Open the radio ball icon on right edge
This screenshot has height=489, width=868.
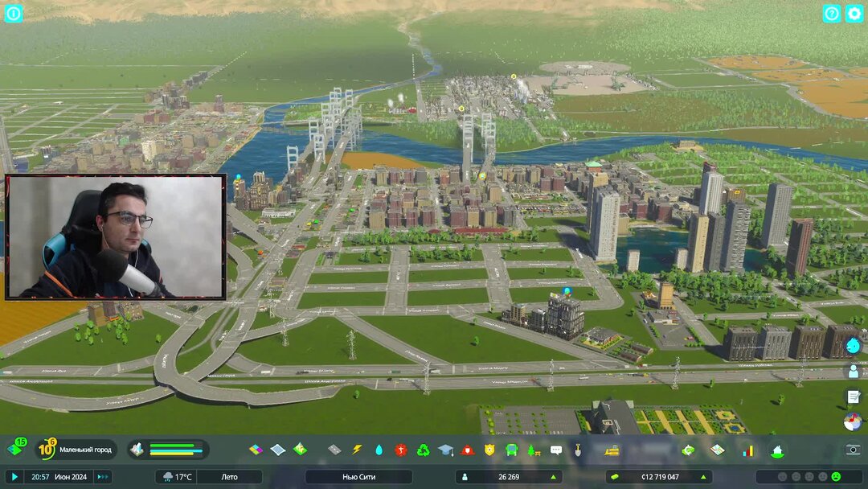pyautogui.click(x=853, y=421)
